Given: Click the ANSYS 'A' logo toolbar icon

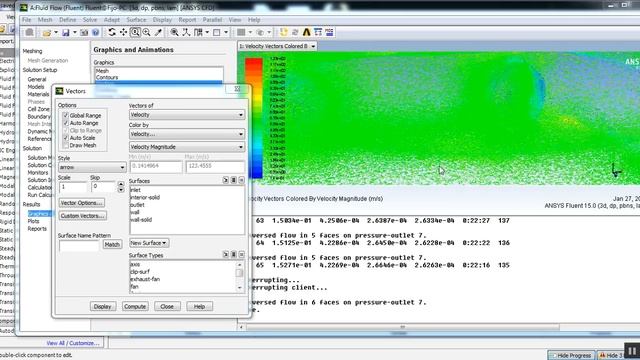Looking at the screenshot, I should click(x=306, y=32).
